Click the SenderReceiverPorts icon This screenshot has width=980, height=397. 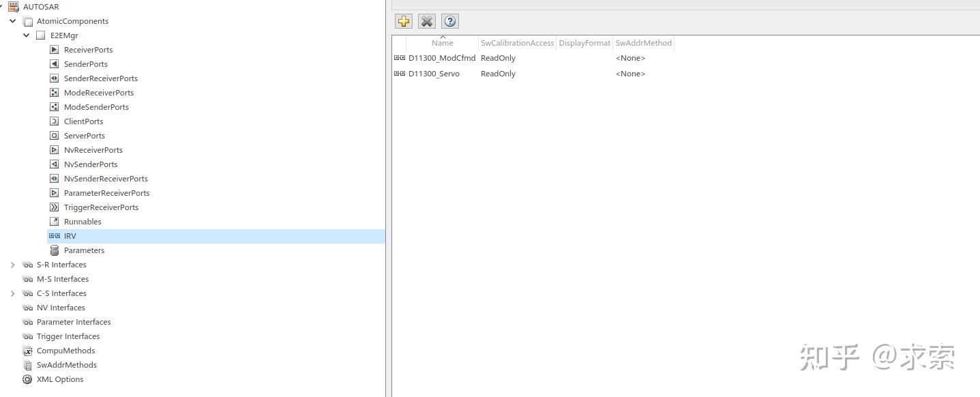pyautogui.click(x=55, y=78)
